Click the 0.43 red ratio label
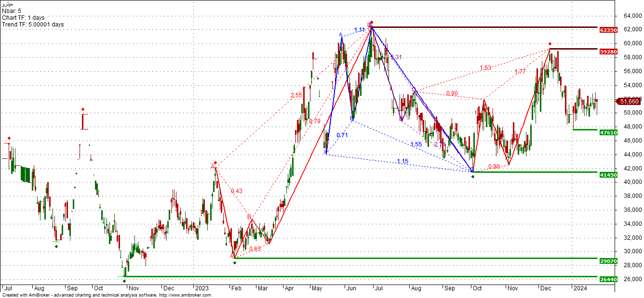The height and width of the screenshot is (298, 644). tap(236, 191)
